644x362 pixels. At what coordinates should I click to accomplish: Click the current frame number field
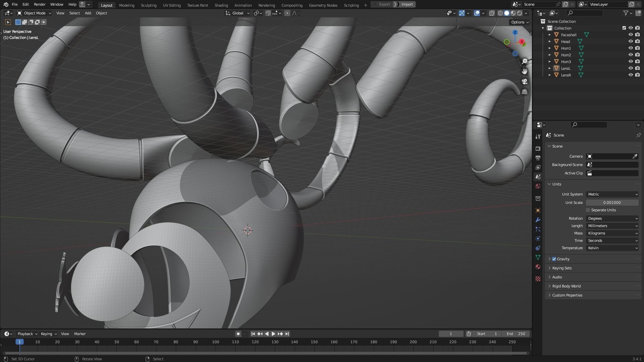point(451,334)
